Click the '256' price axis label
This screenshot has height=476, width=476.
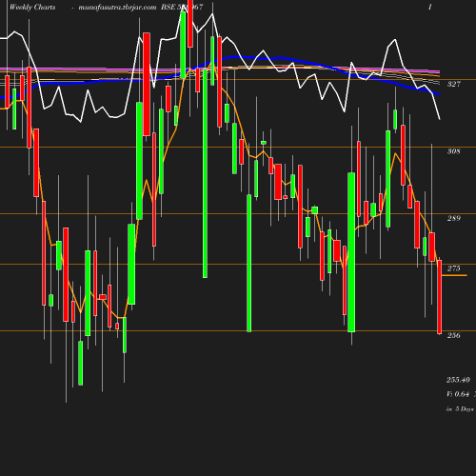coord(454,335)
